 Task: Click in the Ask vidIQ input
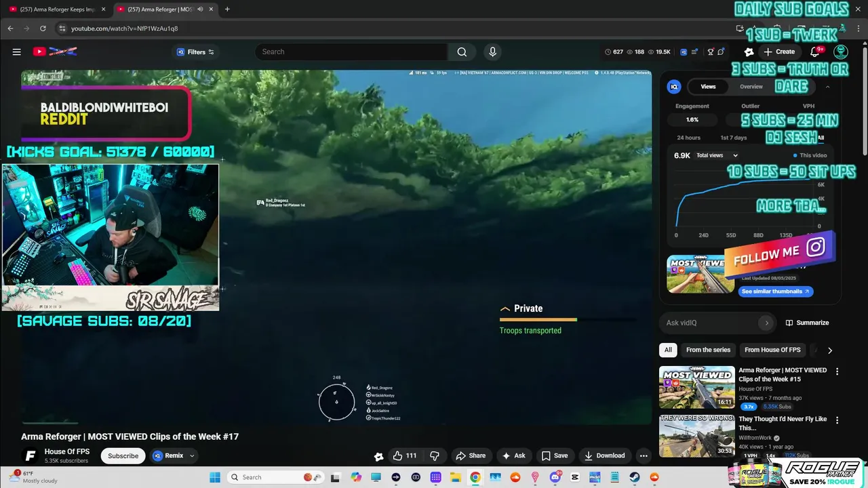pyautogui.click(x=709, y=323)
